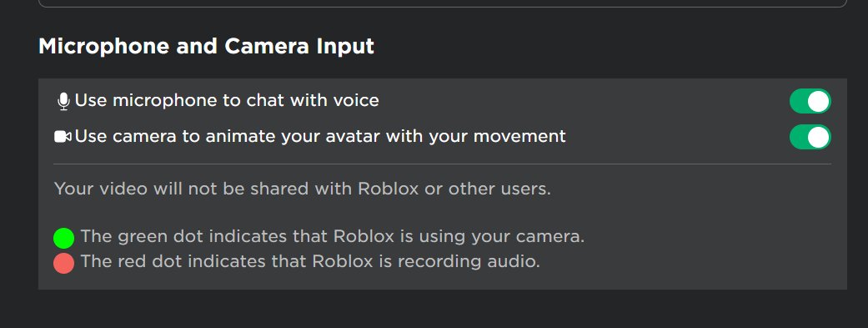
Task: Click the white knob on the microphone switch
Action: pyautogui.click(x=818, y=101)
